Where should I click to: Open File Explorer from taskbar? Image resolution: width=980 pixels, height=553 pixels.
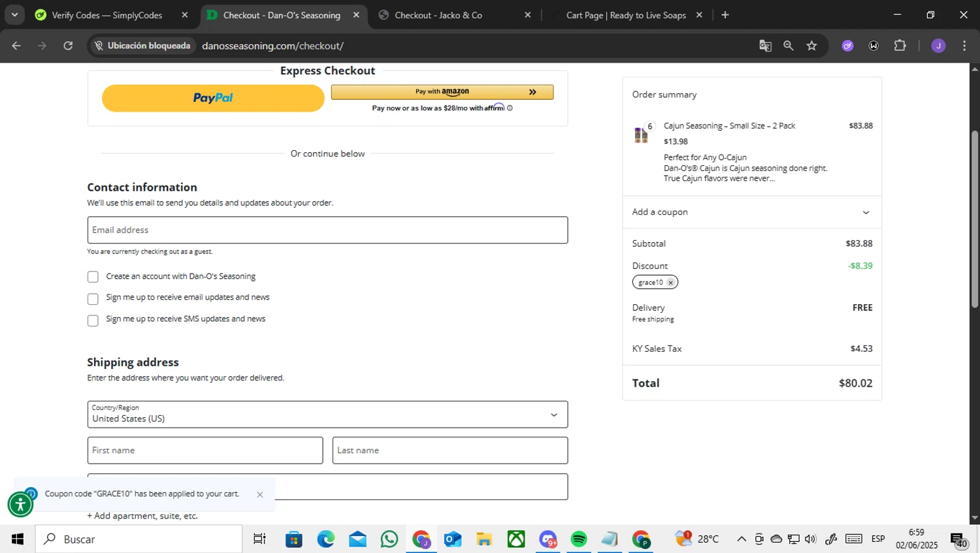(x=484, y=539)
